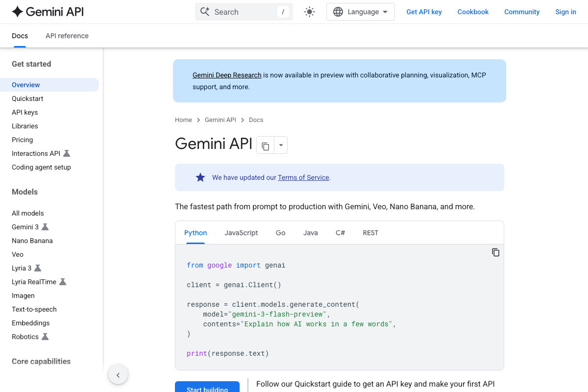
Task: Toggle dark mode with the sun icon
Action: [309, 11]
